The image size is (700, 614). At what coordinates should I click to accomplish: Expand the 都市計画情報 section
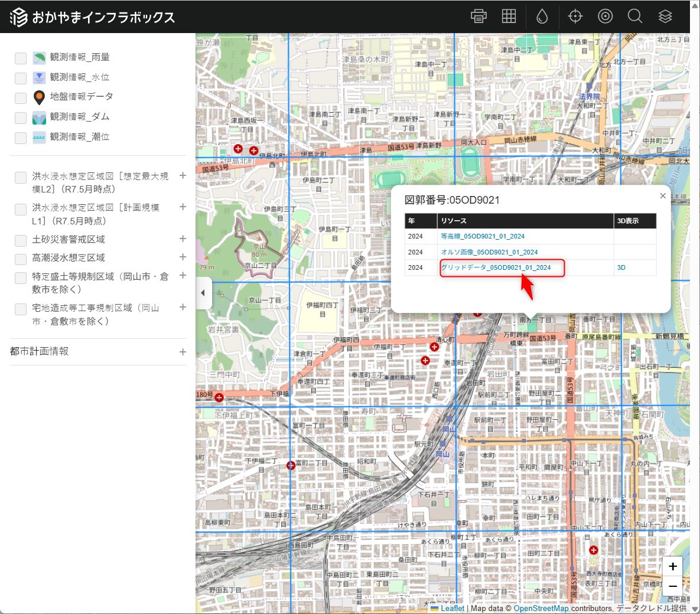click(x=183, y=352)
